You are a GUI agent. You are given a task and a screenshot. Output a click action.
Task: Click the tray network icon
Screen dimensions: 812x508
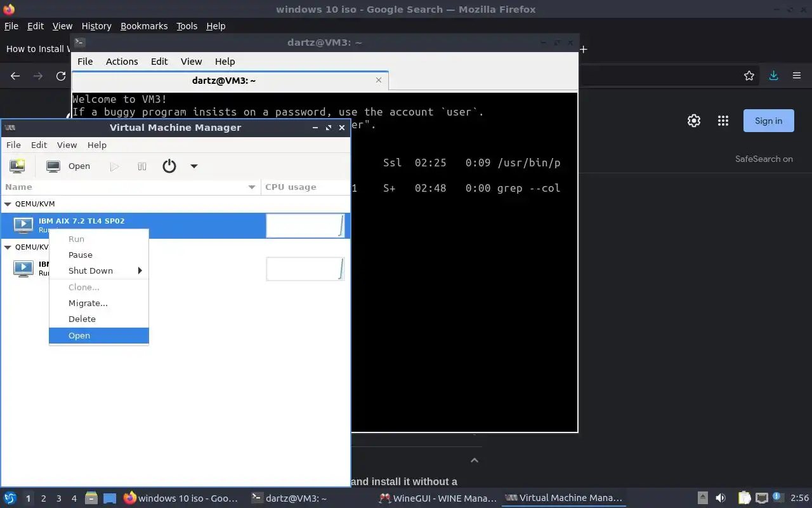[x=762, y=498]
